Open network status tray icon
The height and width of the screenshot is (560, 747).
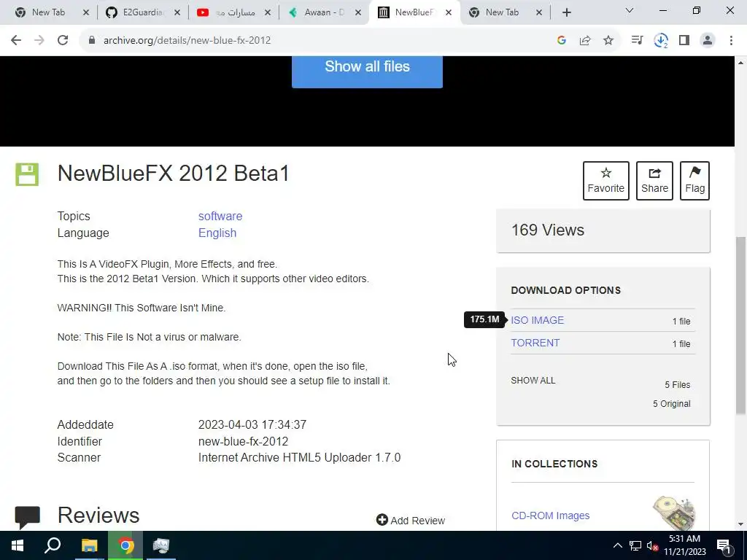click(x=635, y=545)
